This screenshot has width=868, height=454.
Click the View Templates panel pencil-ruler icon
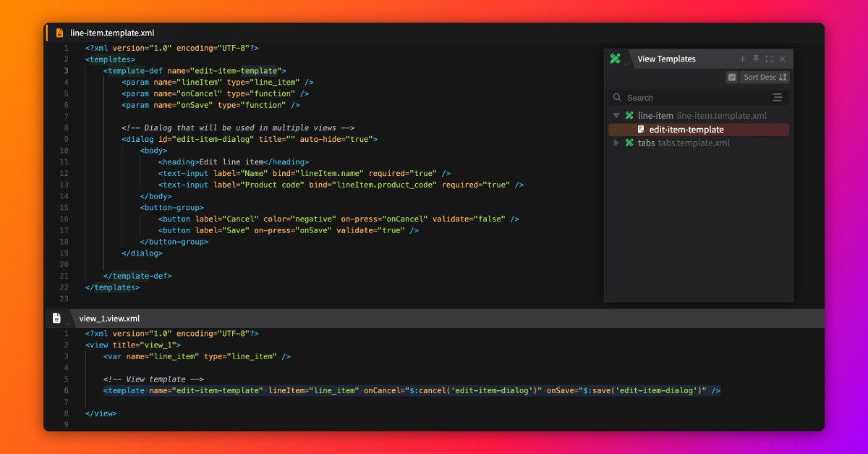click(x=615, y=59)
